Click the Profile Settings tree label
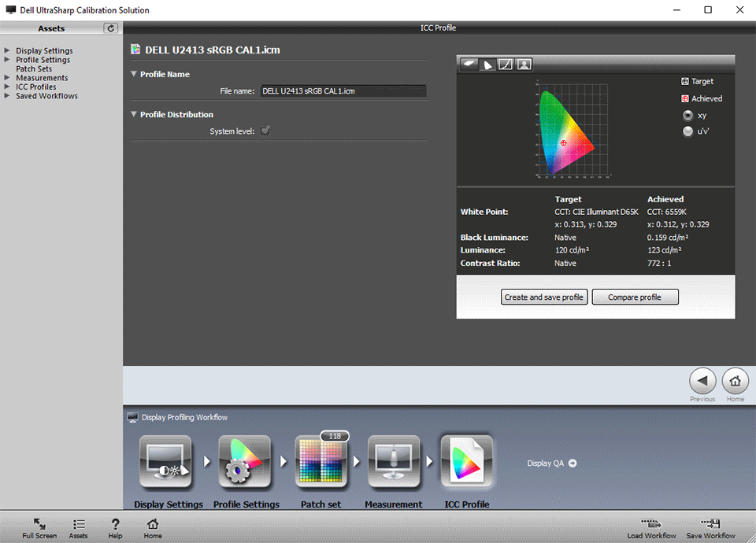The image size is (756, 543). (x=43, y=60)
